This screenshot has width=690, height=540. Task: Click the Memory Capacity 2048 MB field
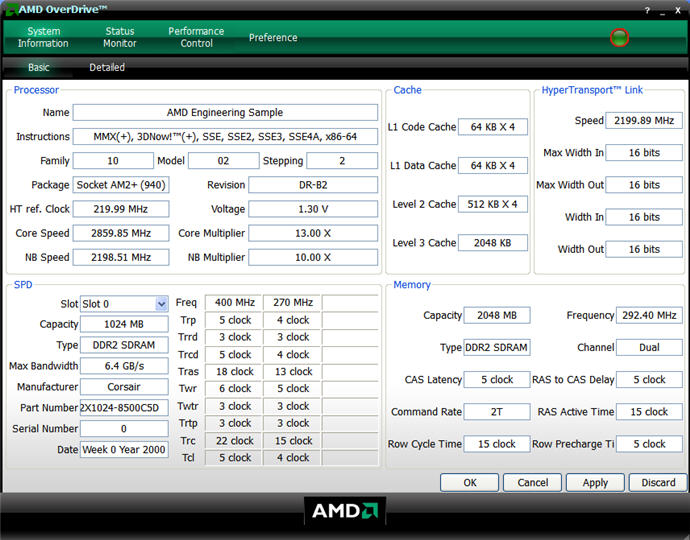497,315
